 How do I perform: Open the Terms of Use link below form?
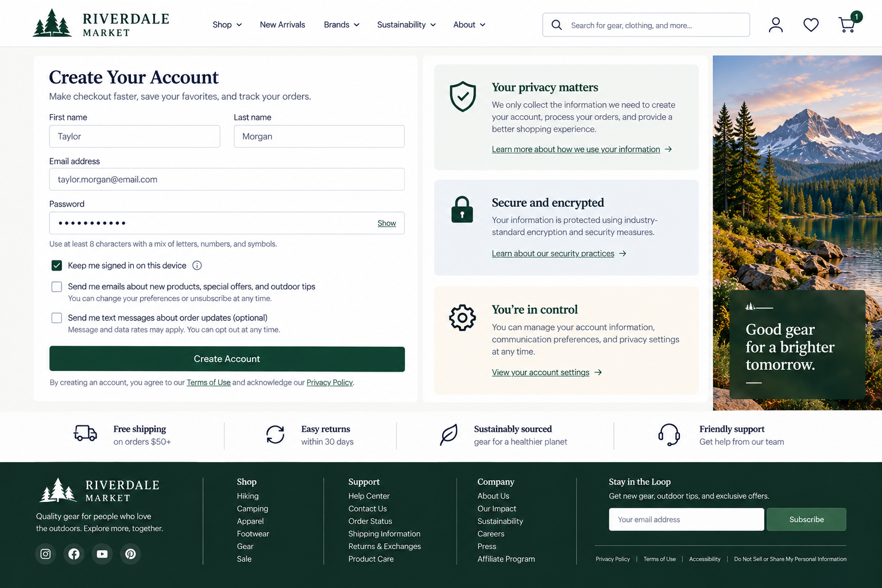coord(208,382)
